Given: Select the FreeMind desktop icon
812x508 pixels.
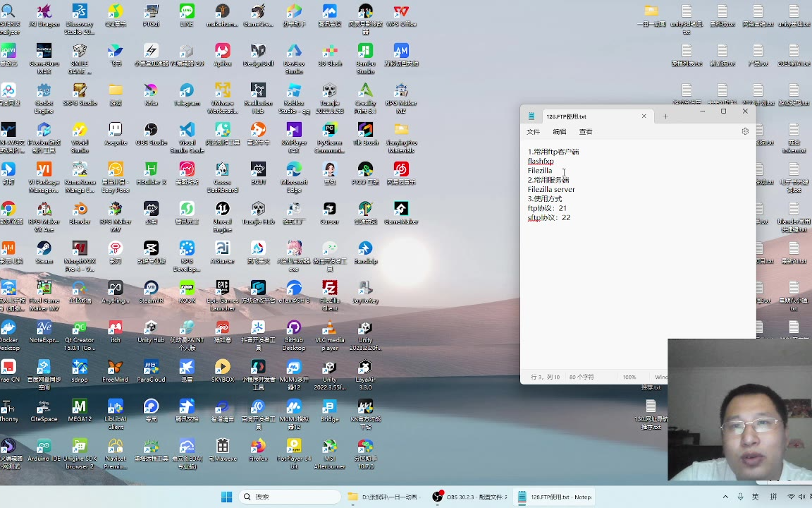Looking at the screenshot, I should pos(116,370).
